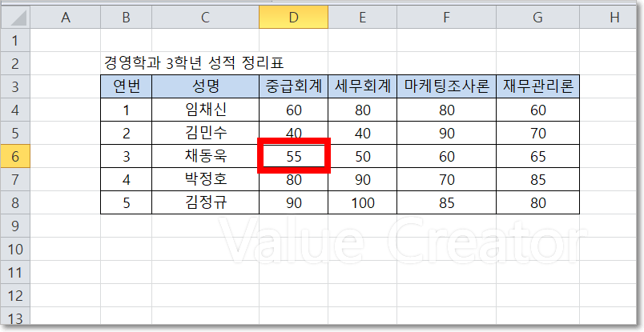Viewport: 644px width, 332px height.
Task: Select 채동욱's 세무회계 score 50
Action: (362, 156)
